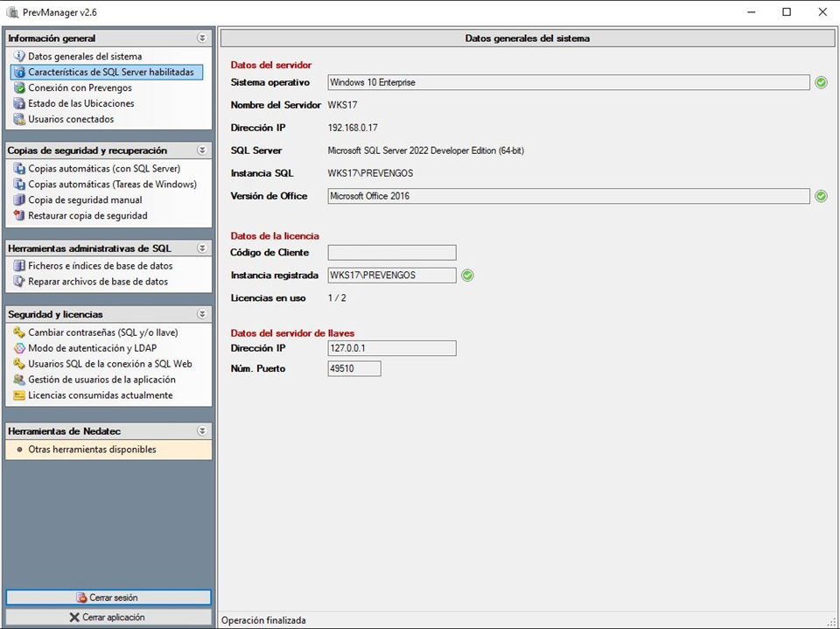Open Ficheros e índices de base de datos
Screen dimensions: 840x629
click(100, 266)
